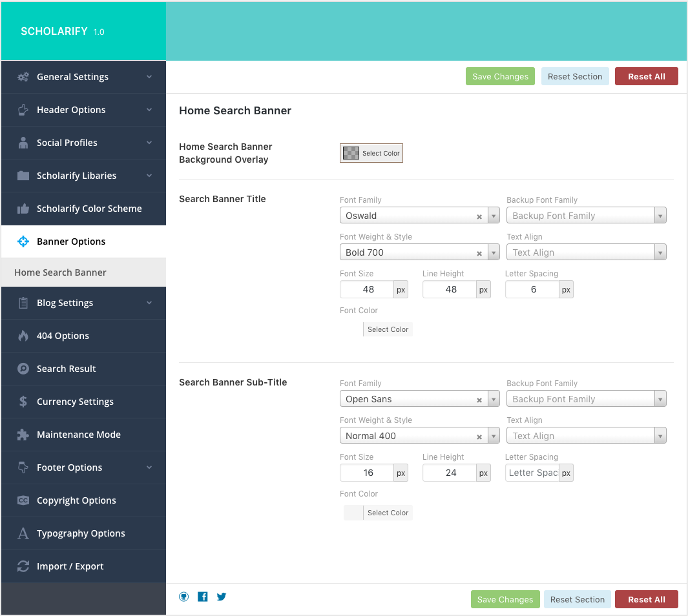The height and width of the screenshot is (616, 688).
Task: Expand the Header Options menu chevron
Action: click(x=149, y=110)
